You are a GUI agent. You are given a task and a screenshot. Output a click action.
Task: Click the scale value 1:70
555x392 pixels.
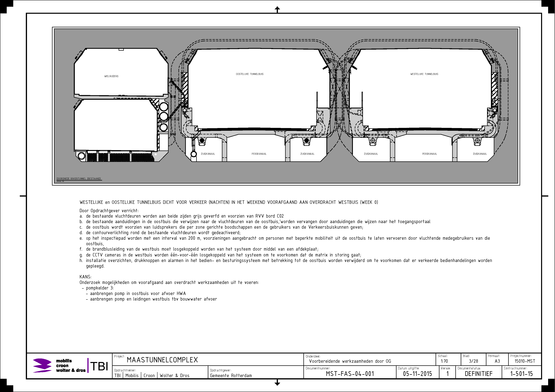(444, 361)
